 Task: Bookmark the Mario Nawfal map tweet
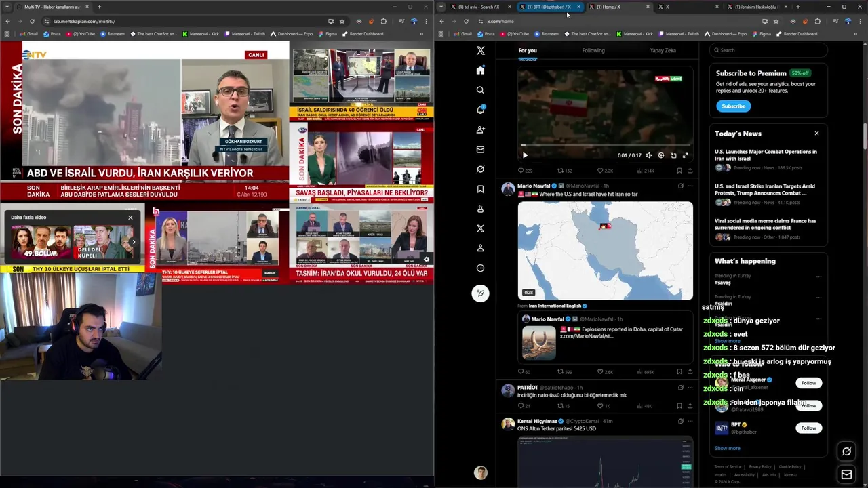click(679, 371)
